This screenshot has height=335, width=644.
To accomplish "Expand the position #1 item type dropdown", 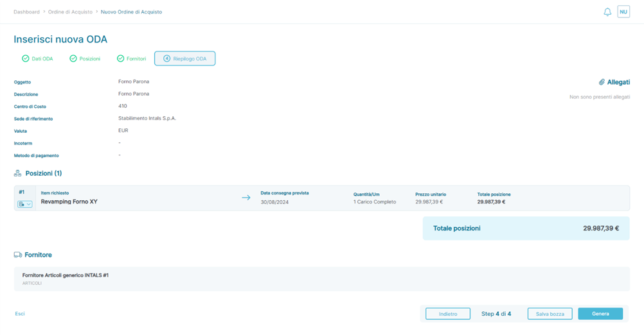I will pos(24,204).
